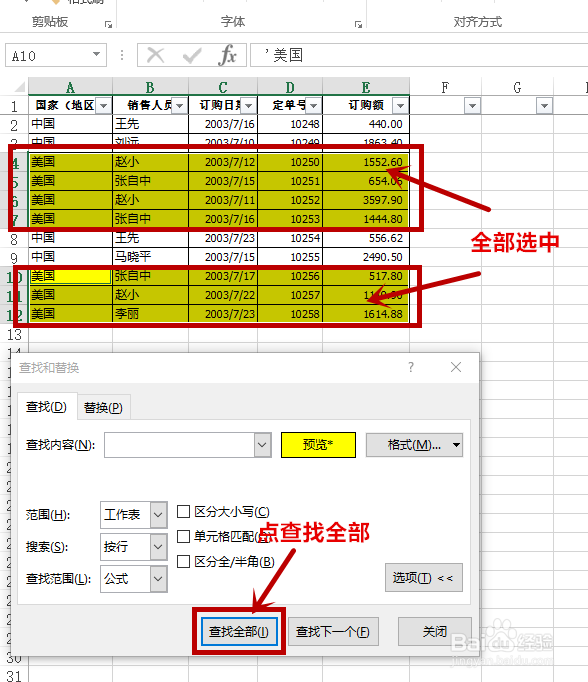Toggle the Match case checkbox 区分大小写
This screenshot has width=588, height=682.
coord(183,512)
